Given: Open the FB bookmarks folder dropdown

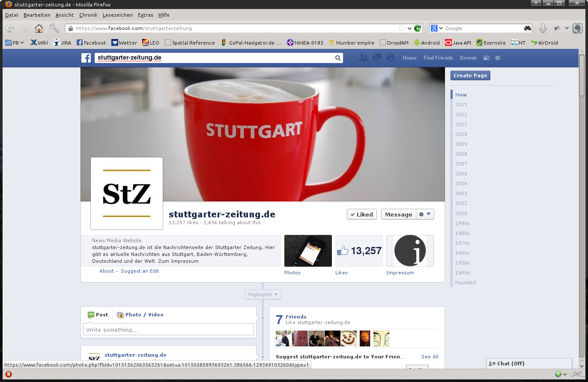Looking at the screenshot, I should (15, 43).
